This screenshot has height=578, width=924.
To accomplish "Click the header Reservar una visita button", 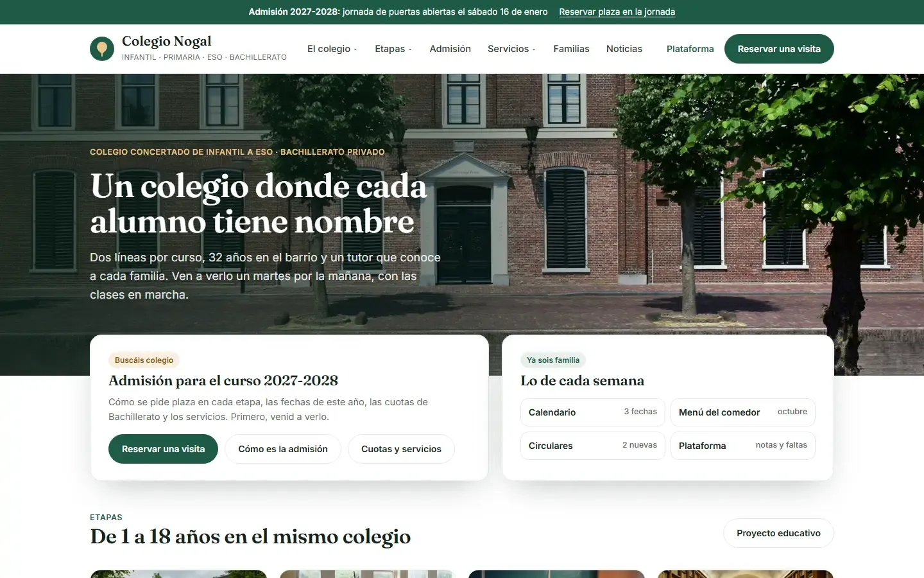I will click(x=779, y=49).
